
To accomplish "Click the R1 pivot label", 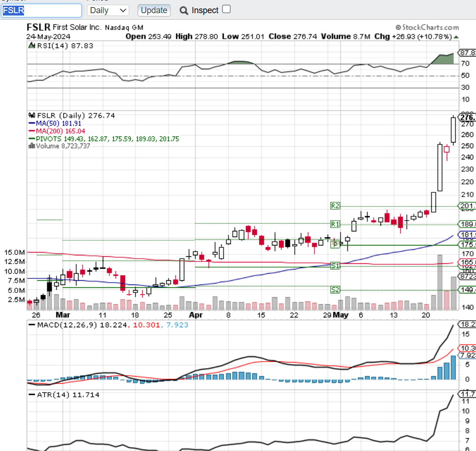I will coord(335,224).
